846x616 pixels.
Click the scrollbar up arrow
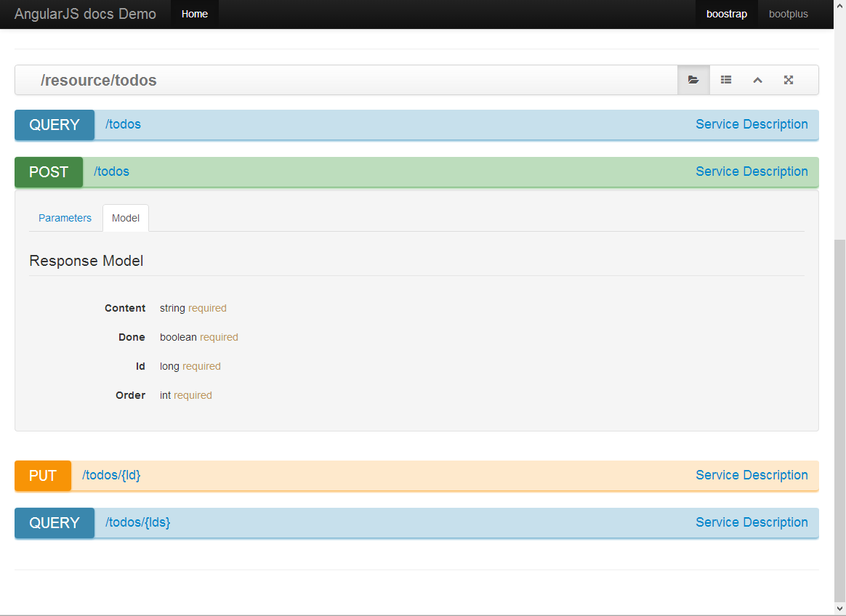click(839, 5)
